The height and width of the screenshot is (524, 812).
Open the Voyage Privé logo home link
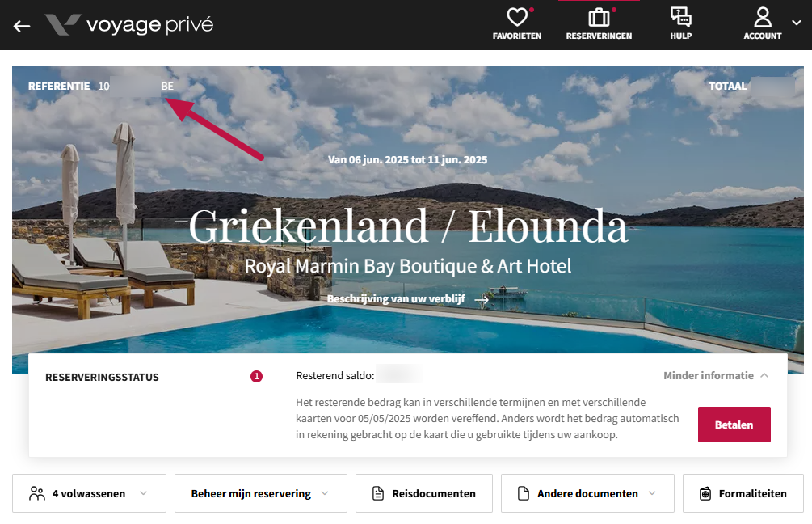click(129, 25)
